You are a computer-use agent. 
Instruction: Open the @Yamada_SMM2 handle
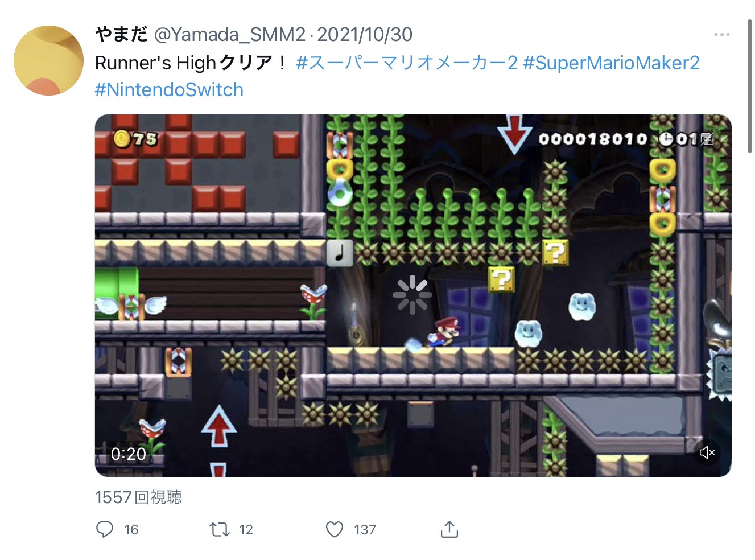(x=230, y=35)
